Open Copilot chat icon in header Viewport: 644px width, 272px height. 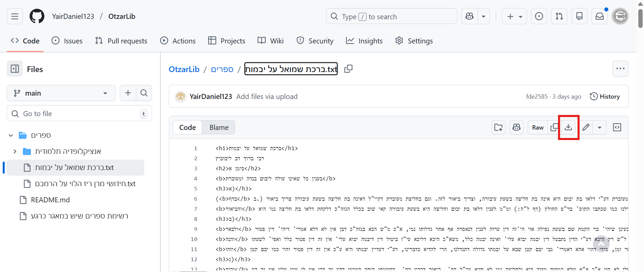pyautogui.click(x=469, y=16)
